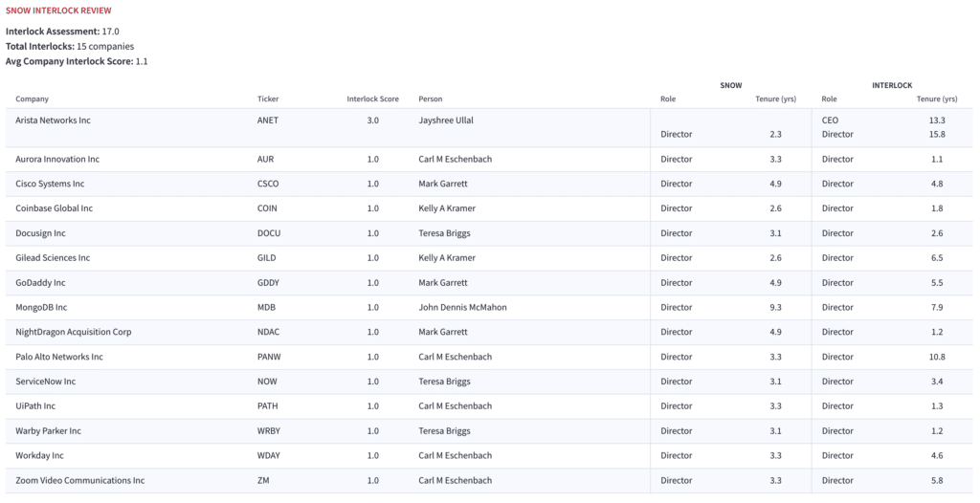Select person John Dennis McMahon

pyautogui.click(x=462, y=307)
